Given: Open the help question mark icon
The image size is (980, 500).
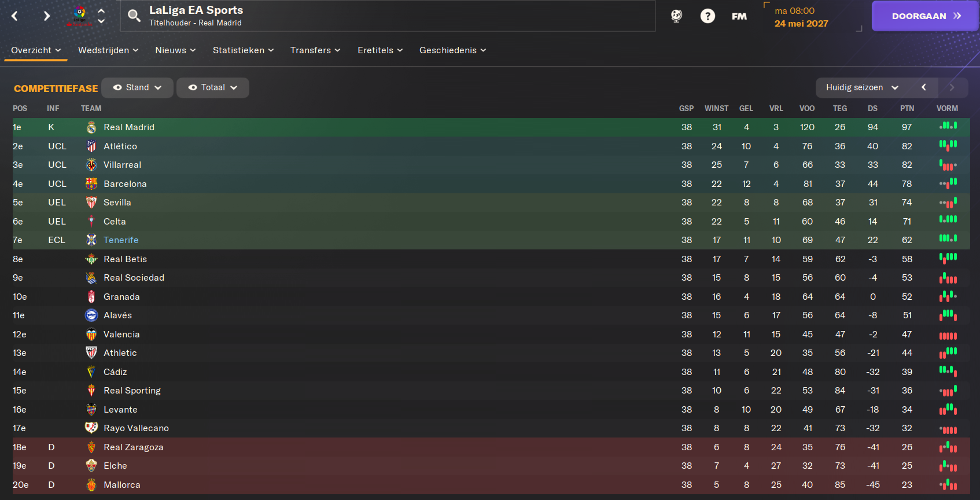Looking at the screenshot, I should 708,16.
